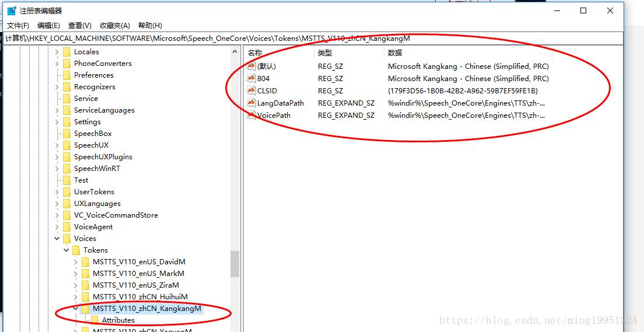Open the 收藏夹(A) menu
Image resolution: width=644 pixels, height=332 pixels.
(115, 26)
